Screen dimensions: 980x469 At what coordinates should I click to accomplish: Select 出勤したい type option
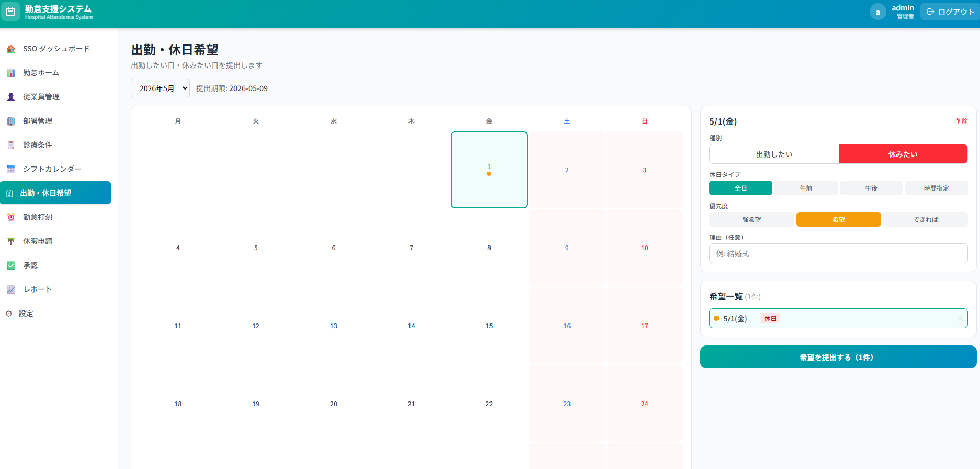pos(774,154)
